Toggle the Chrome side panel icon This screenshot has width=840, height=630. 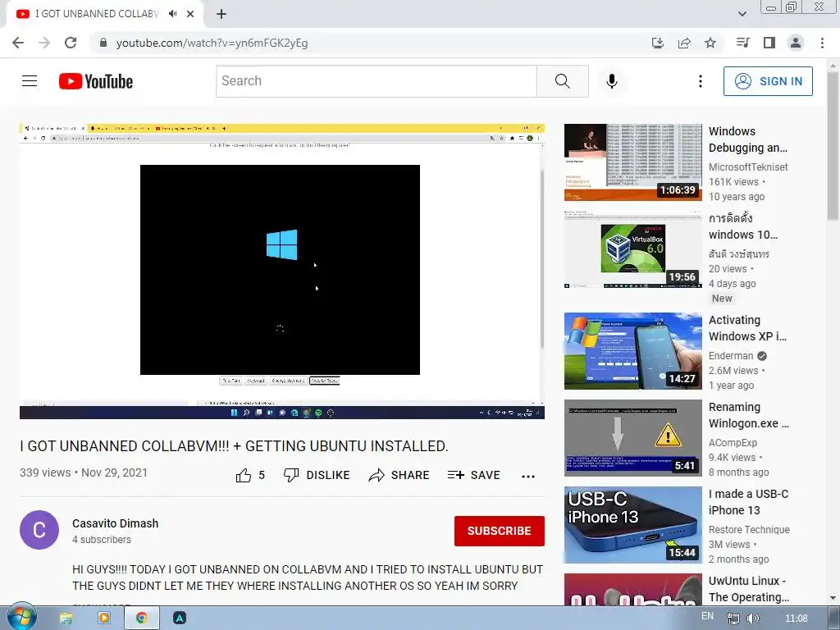click(x=769, y=43)
